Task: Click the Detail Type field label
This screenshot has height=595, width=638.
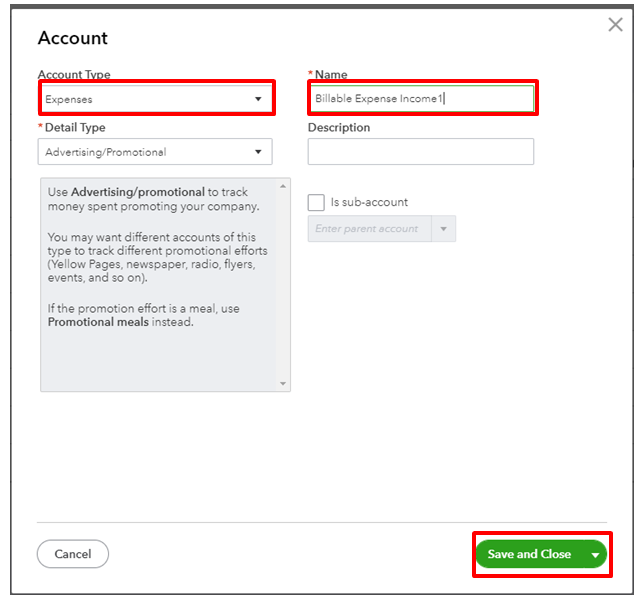Action: 75,128
